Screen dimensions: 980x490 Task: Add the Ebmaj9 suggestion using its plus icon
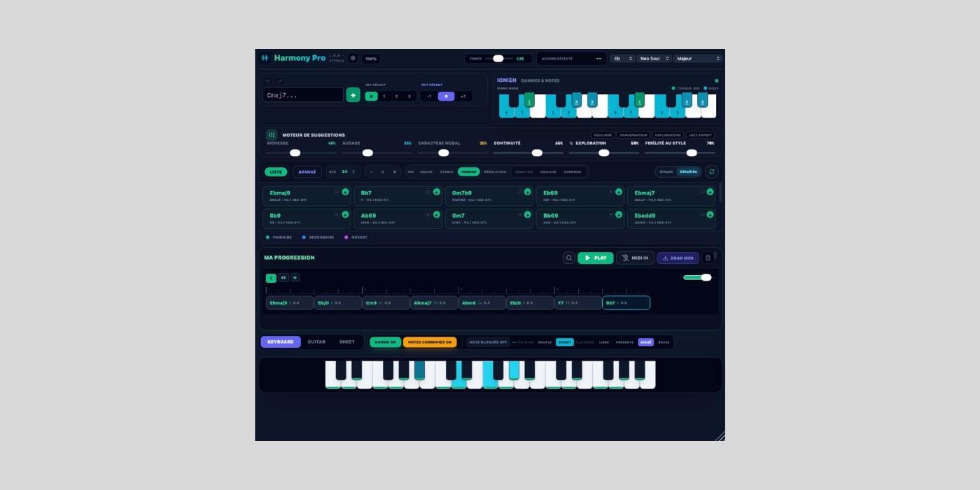pyautogui.click(x=345, y=191)
